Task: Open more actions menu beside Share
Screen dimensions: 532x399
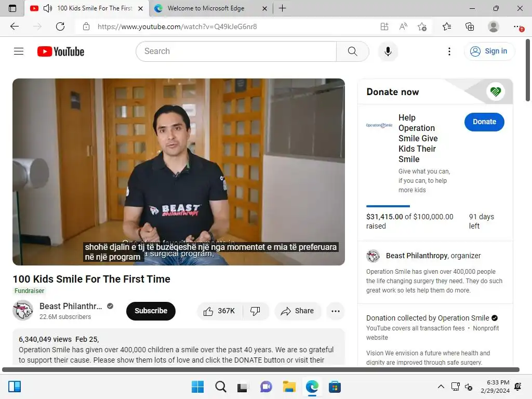Action: click(x=335, y=311)
